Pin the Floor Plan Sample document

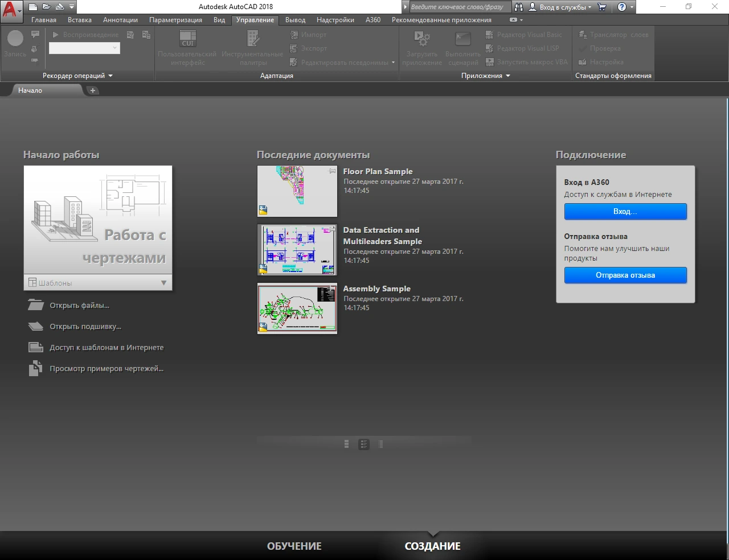click(333, 171)
